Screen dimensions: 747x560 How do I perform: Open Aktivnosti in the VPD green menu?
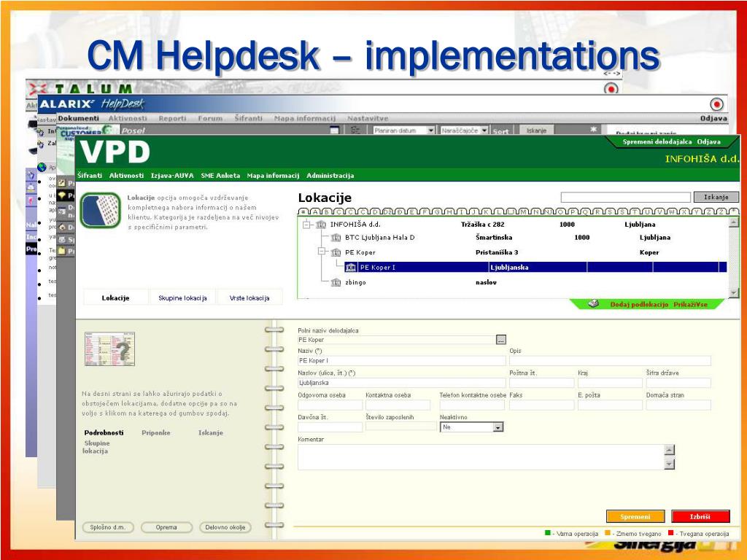pyautogui.click(x=126, y=175)
